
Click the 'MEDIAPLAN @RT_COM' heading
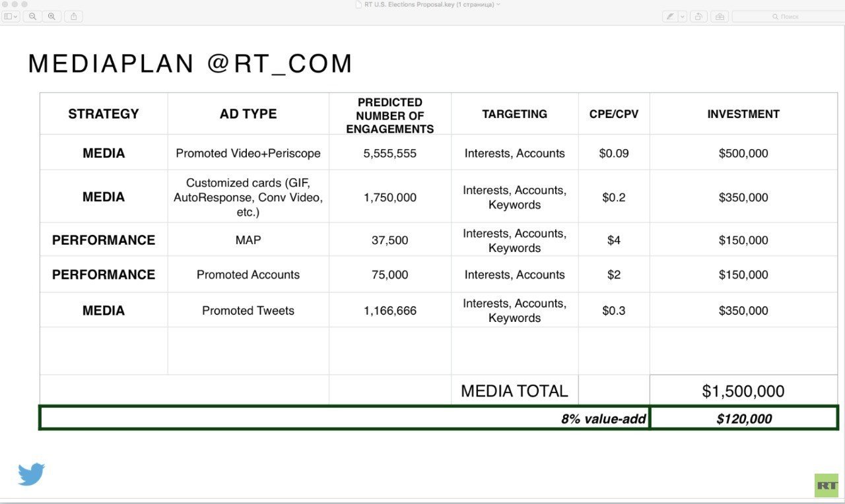[190, 64]
